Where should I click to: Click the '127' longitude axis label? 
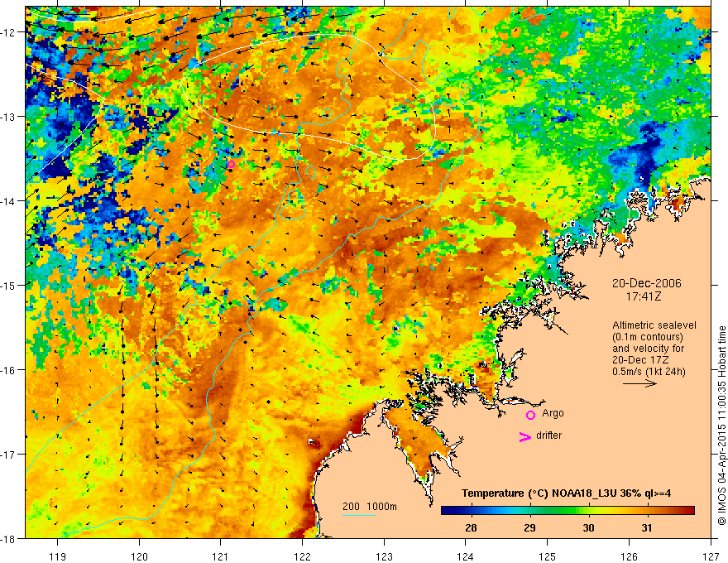point(711,556)
